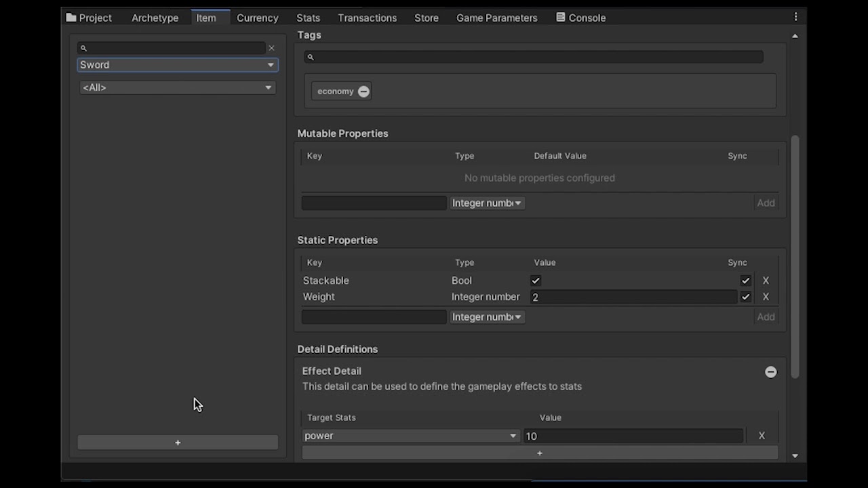Clear the item search field
This screenshot has height=488, width=868.
click(x=271, y=48)
